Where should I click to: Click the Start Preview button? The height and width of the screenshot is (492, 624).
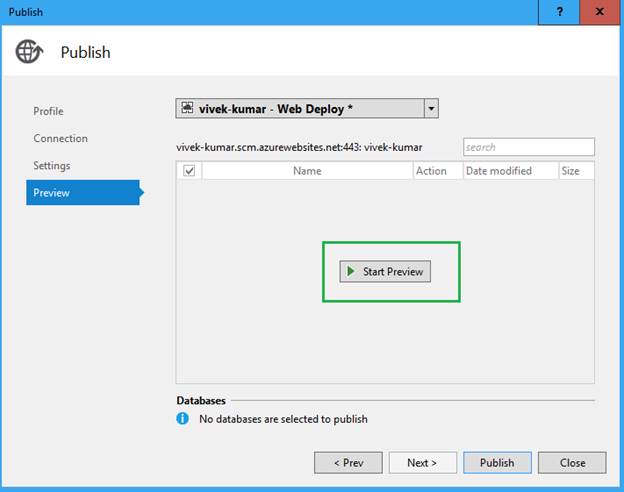point(385,271)
